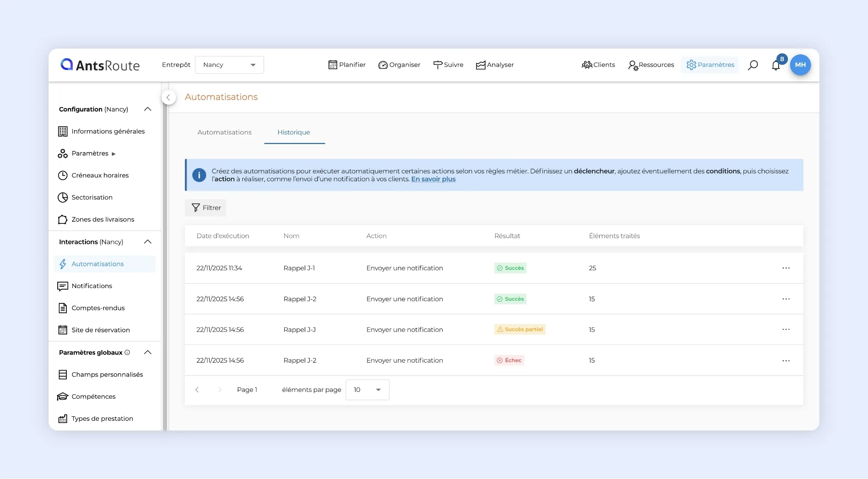
Task: Click the Résultat column header
Action: pyautogui.click(x=507, y=236)
